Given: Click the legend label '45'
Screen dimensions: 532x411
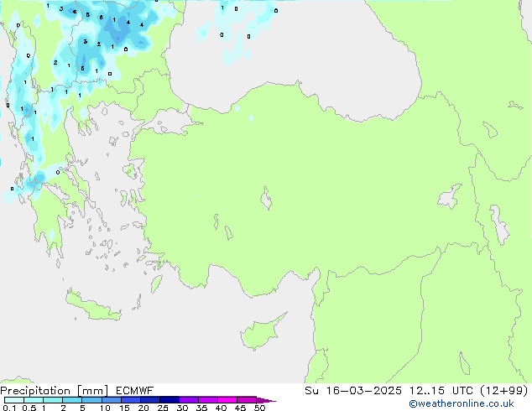Looking at the screenshot, I should tap(240, 408).
